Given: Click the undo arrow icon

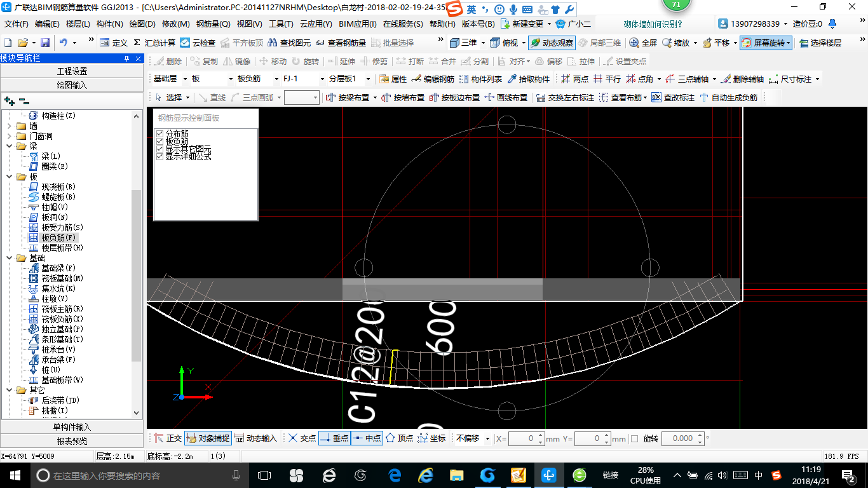Looking at the screenshot, I should point(64,43).
